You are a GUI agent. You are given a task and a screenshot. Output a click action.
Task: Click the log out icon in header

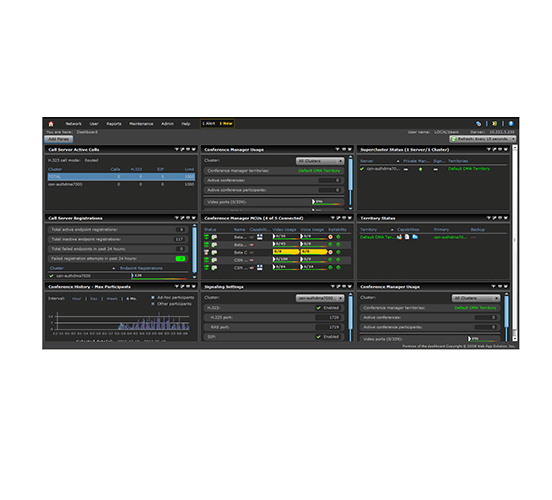coord(494,124)
